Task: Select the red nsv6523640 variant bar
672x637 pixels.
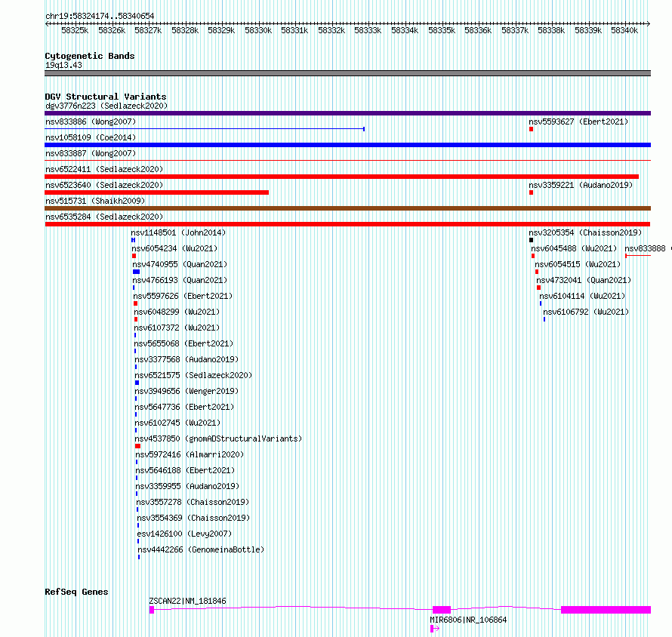Action: coord(156,192)
